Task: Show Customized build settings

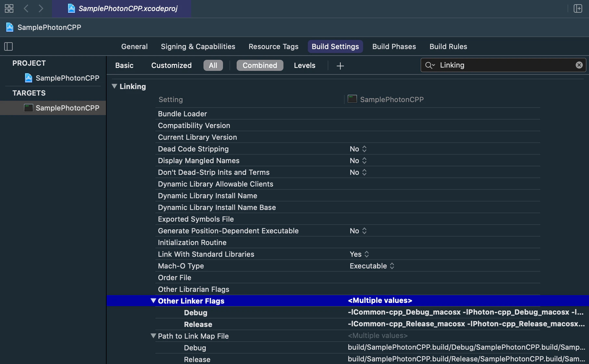Action: [x=171, y=65]
